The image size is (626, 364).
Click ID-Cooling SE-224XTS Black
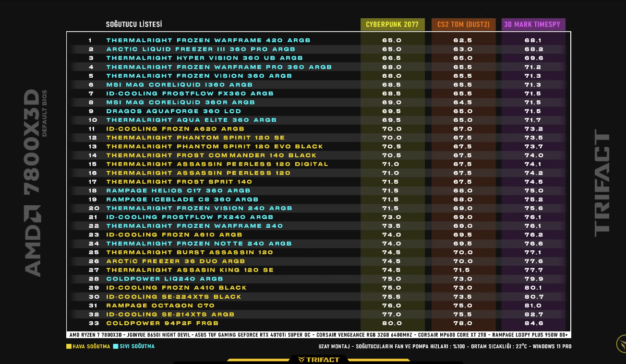click(x=174, y=297)
